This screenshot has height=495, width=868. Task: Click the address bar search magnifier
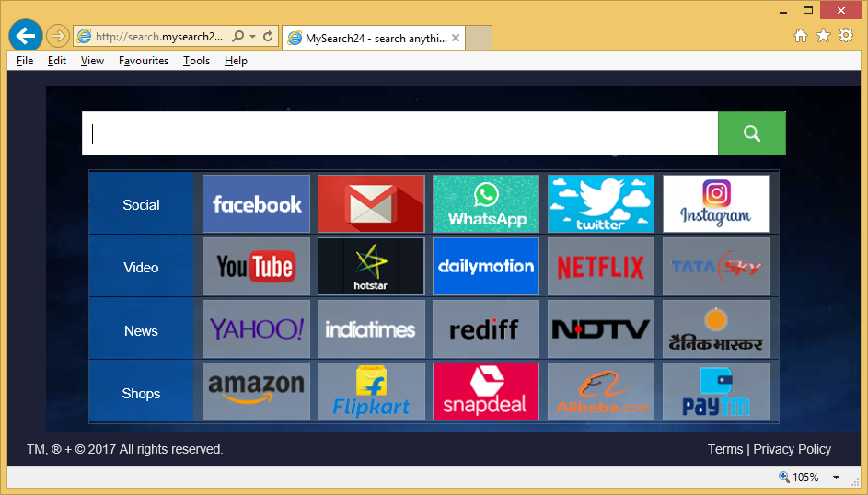pyautogui.click(x=238, y=37)
